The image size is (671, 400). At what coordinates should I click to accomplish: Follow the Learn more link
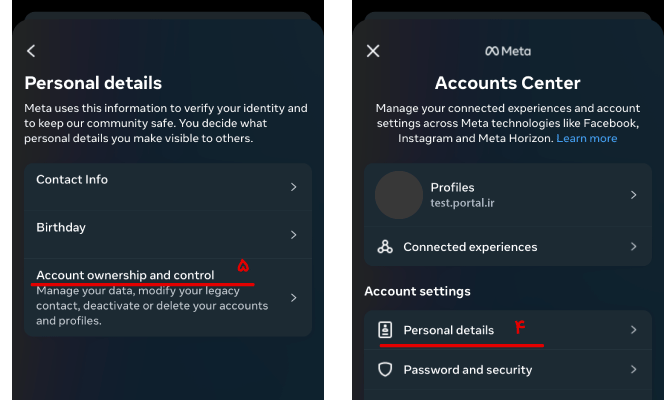click(x=586, y=138)
